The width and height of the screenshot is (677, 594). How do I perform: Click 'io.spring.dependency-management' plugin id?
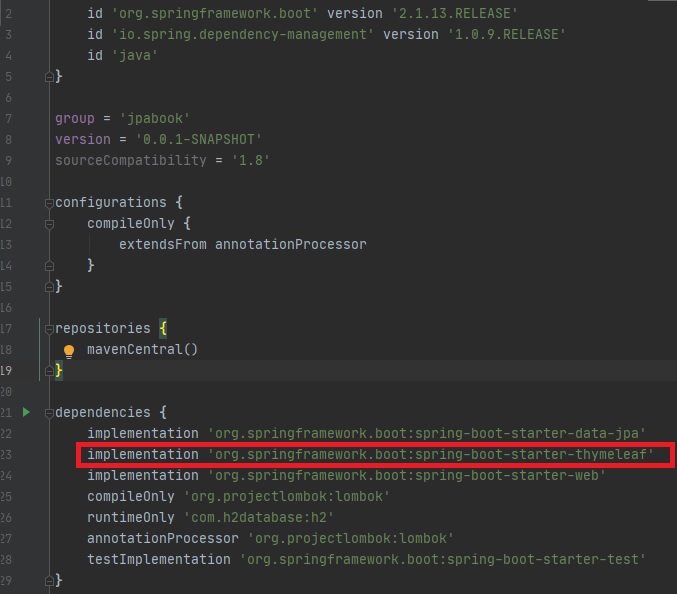pos(242,35)
